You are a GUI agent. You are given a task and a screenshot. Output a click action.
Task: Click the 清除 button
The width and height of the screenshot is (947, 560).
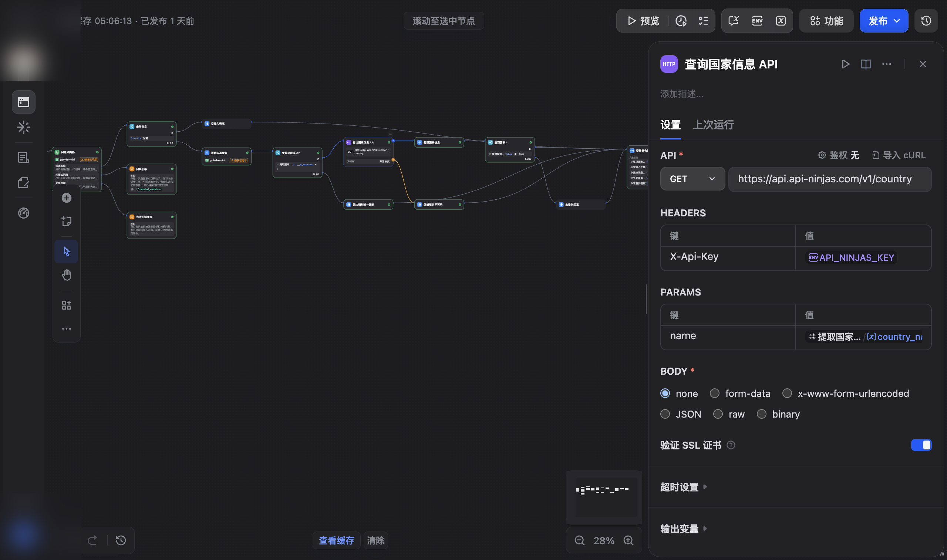(376, 540)
